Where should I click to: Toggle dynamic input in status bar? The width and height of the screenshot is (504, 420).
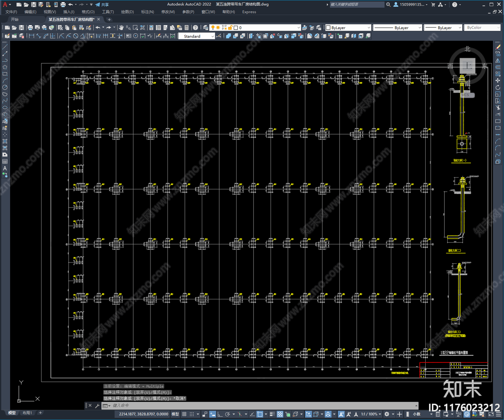click(213, 414)
